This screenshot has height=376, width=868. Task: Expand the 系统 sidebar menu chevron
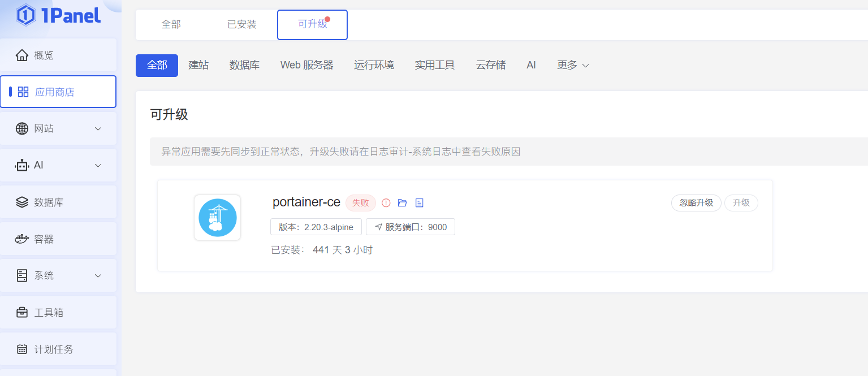coord(98,275)
